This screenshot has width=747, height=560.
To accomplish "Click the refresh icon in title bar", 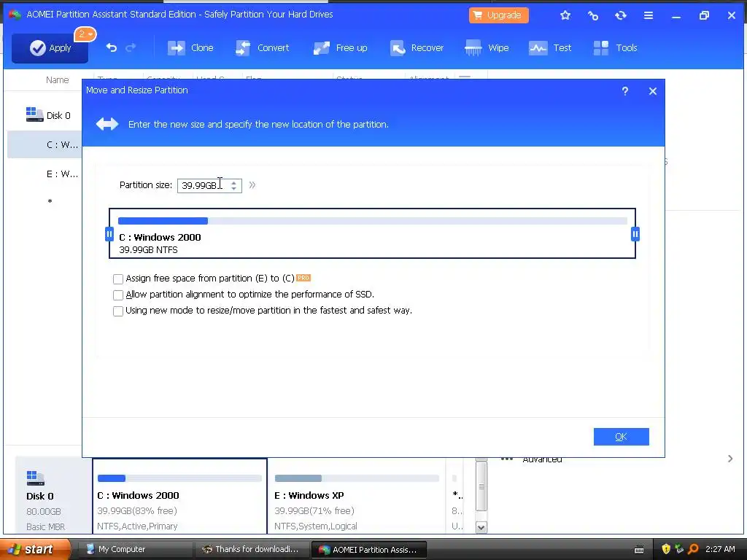I will [x=620, y=15].
